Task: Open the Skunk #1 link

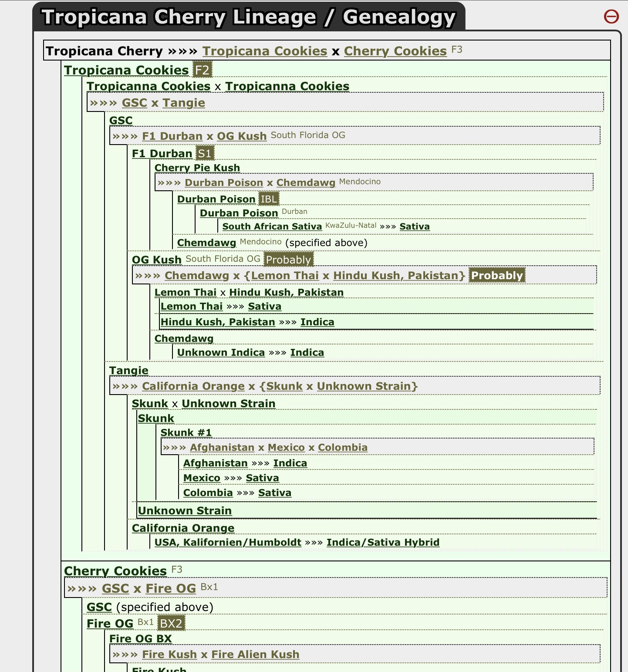Action: tap(186, 433)
